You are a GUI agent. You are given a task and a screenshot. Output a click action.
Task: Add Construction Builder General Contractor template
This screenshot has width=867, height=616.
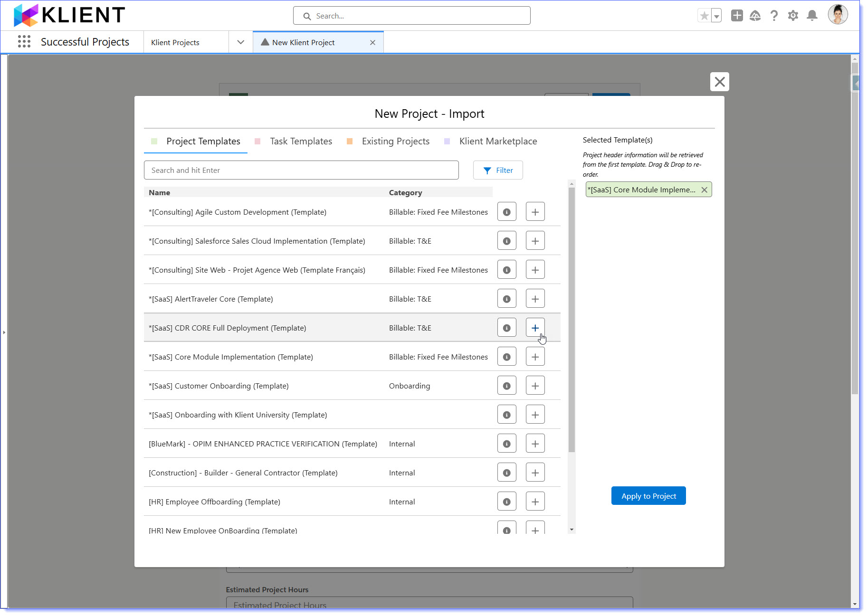point(535,473)
